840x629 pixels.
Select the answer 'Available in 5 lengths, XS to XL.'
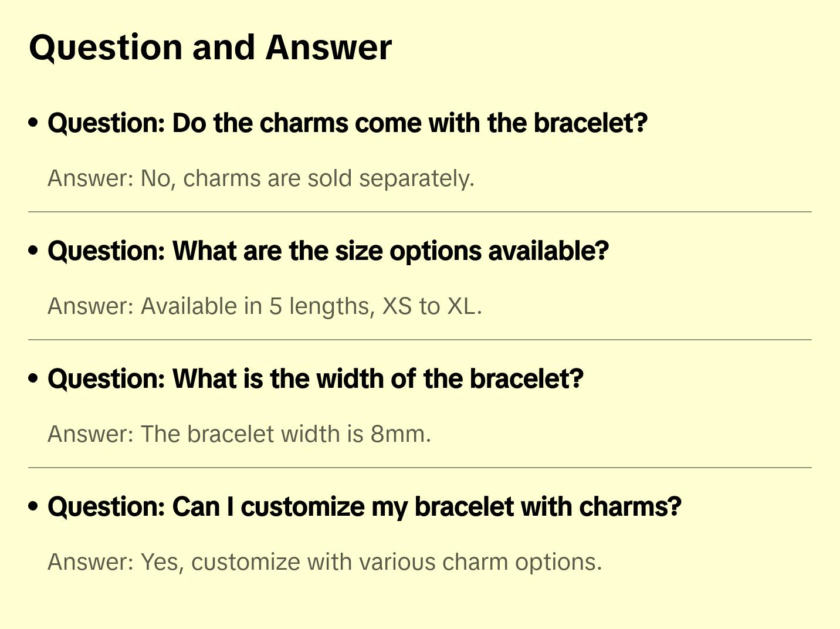[x=265, y=306]
